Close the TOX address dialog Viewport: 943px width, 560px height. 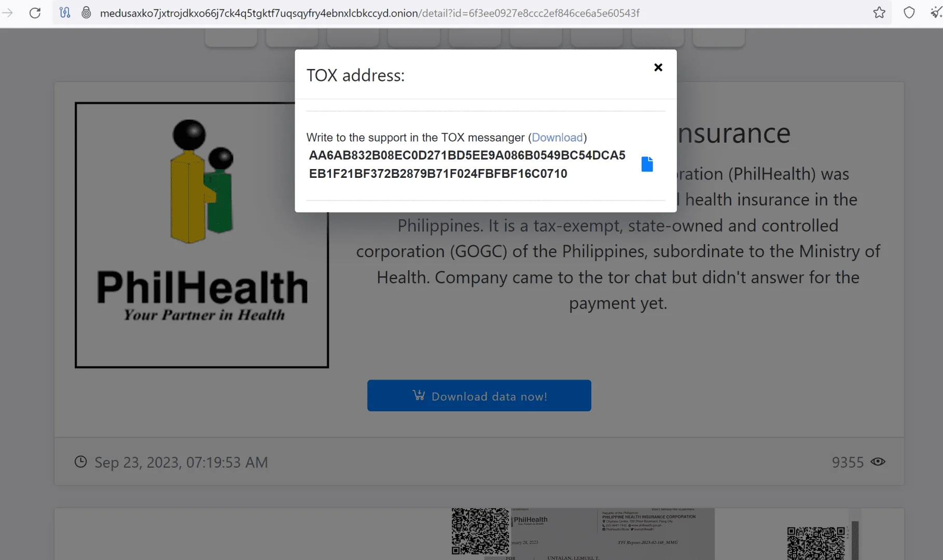tap(658, 67)
